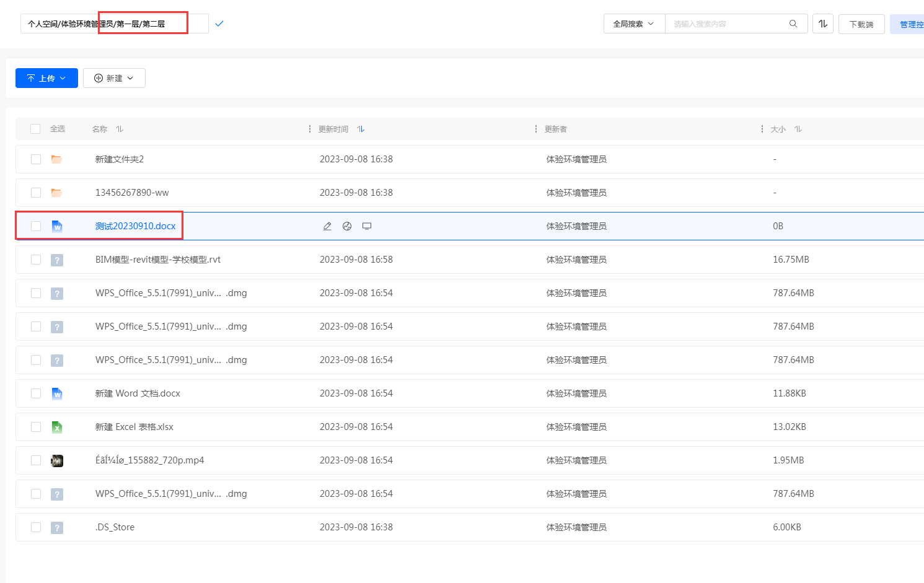The height and width of the screenshot is (583, 924).
Task: Confirm the path with the blue checkmark icon
Action: pyautogui.click(x=219, y=24)
